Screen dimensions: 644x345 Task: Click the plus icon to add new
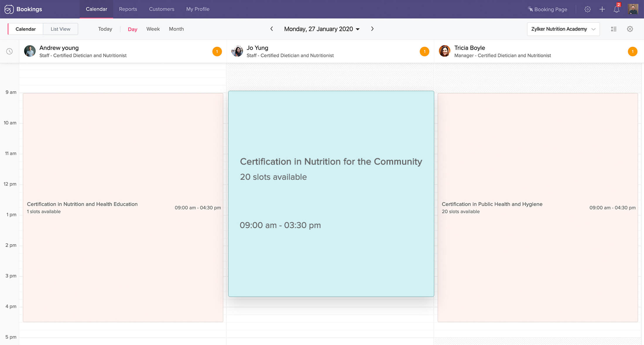[x=602, y=9]
